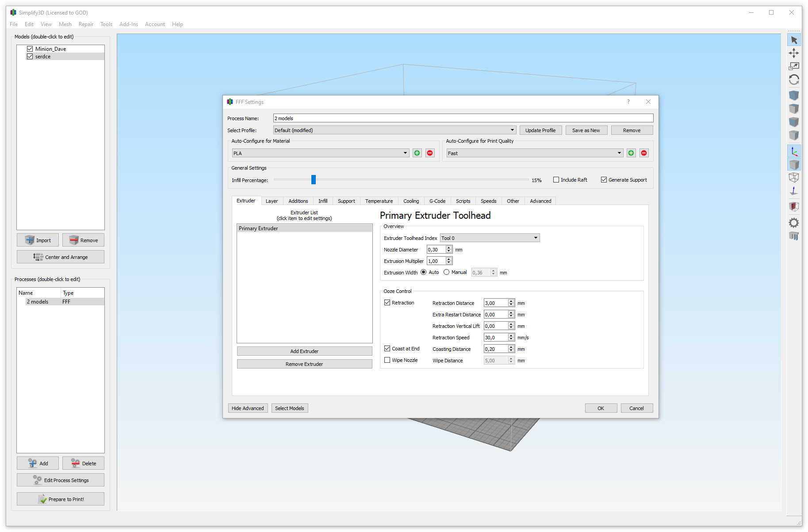Viewport: 808px width, 532px height.
Task: Toggle solid model rendering
Action: (x=794, y=165)
